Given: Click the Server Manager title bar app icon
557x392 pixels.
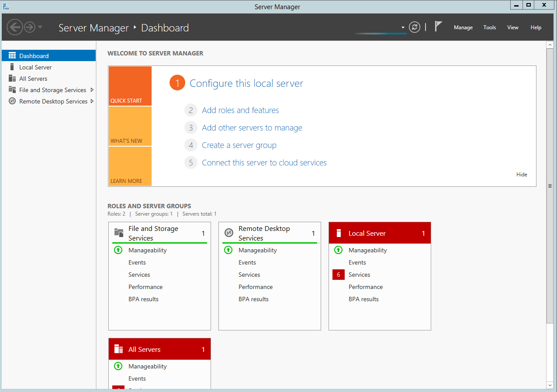Looking at the screenshot, I should pyautogui.click(x=6, y=6).
